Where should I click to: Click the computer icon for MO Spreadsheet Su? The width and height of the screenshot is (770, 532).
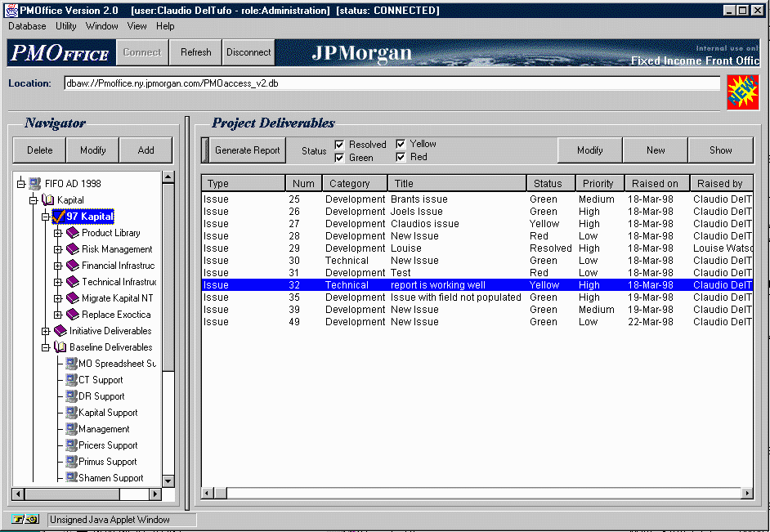point(72,363)
